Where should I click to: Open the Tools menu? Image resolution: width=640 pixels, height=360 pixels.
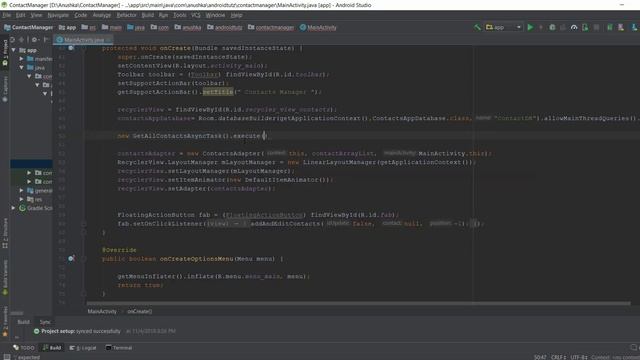(x=180, y=15)
